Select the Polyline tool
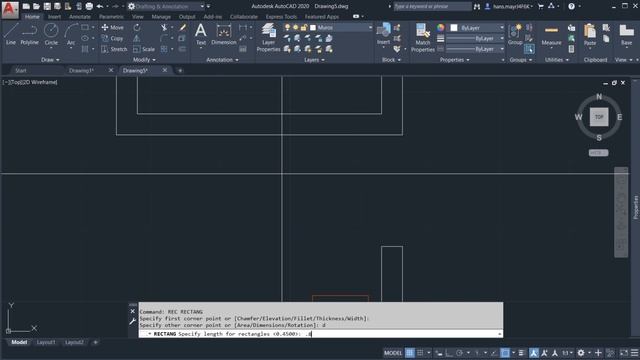 (x=29, y=34)
